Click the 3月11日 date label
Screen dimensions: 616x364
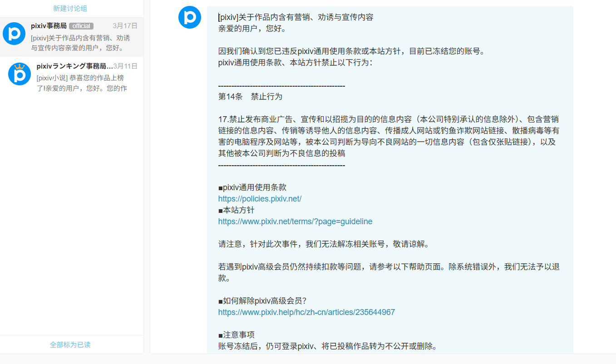coord(125,66)
